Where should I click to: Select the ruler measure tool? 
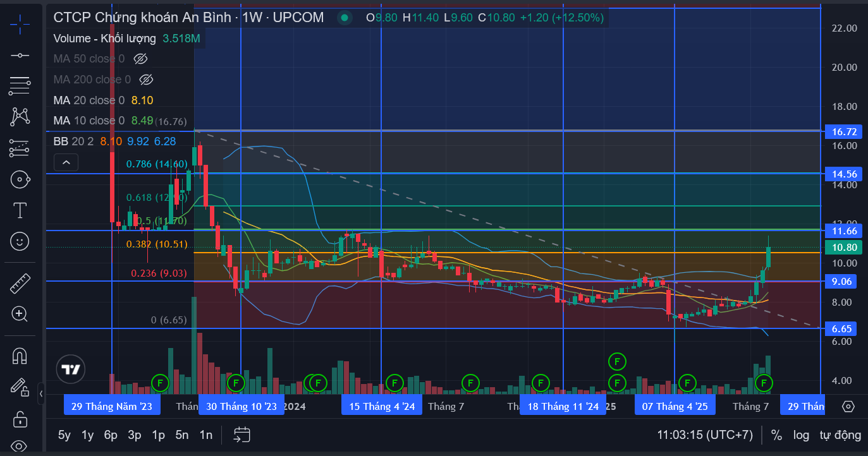click(20, 283)
